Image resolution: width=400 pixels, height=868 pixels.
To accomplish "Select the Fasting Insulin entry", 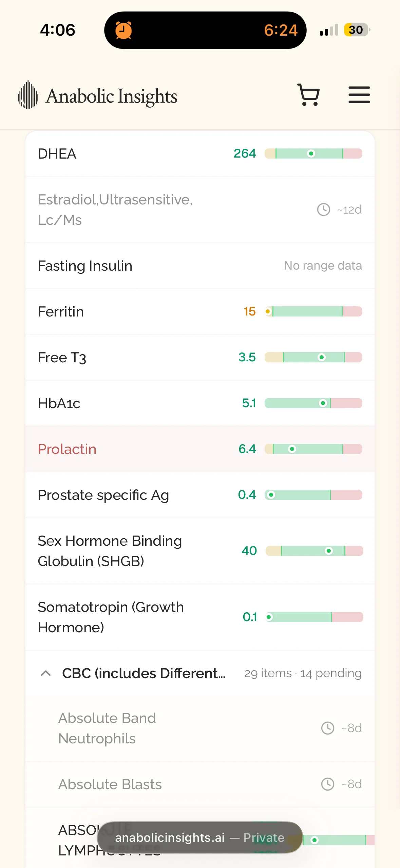I will click(200, 266).
